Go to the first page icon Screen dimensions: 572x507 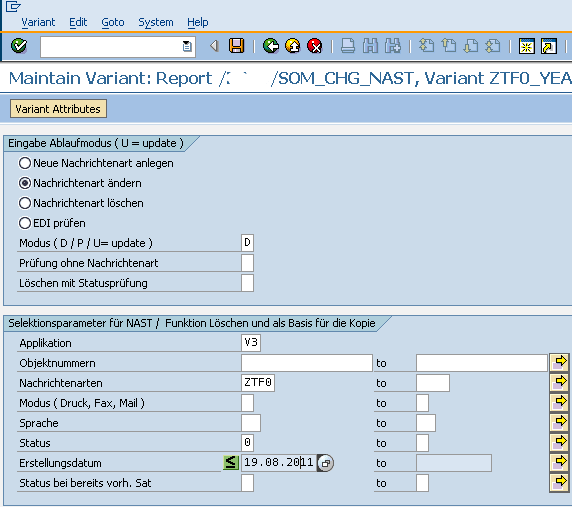426,46
